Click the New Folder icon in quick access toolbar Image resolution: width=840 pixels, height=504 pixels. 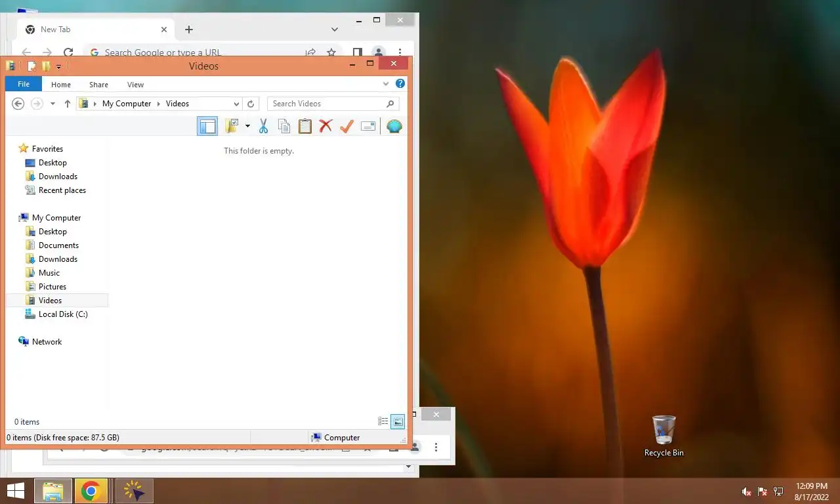(46, 66)
